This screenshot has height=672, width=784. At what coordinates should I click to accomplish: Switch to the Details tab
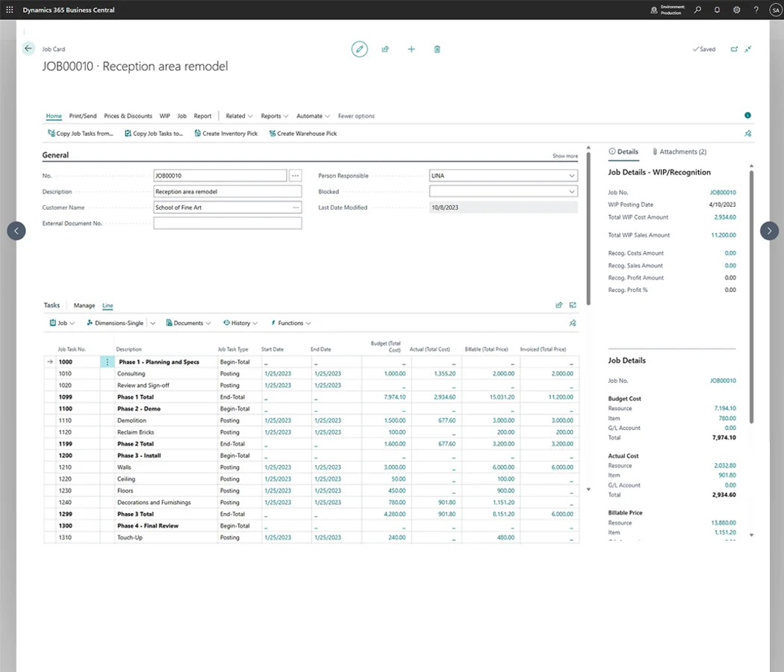(x=623, y=152)
